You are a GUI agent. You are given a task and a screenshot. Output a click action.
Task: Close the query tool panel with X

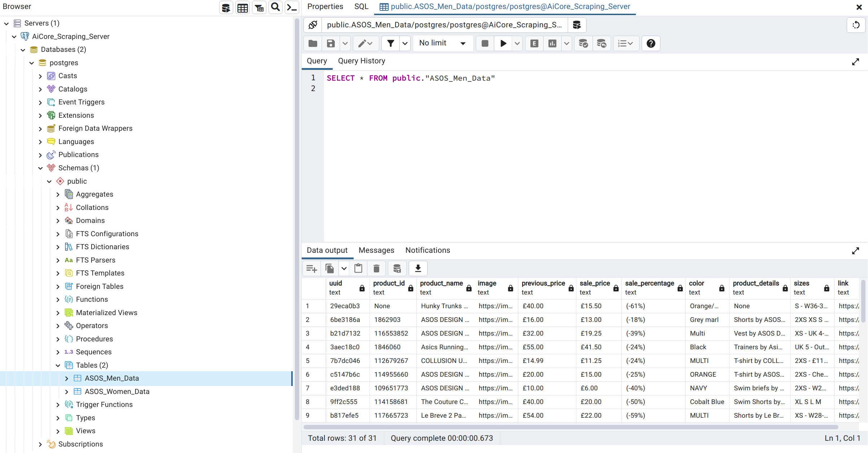click(x=859, y=7)
